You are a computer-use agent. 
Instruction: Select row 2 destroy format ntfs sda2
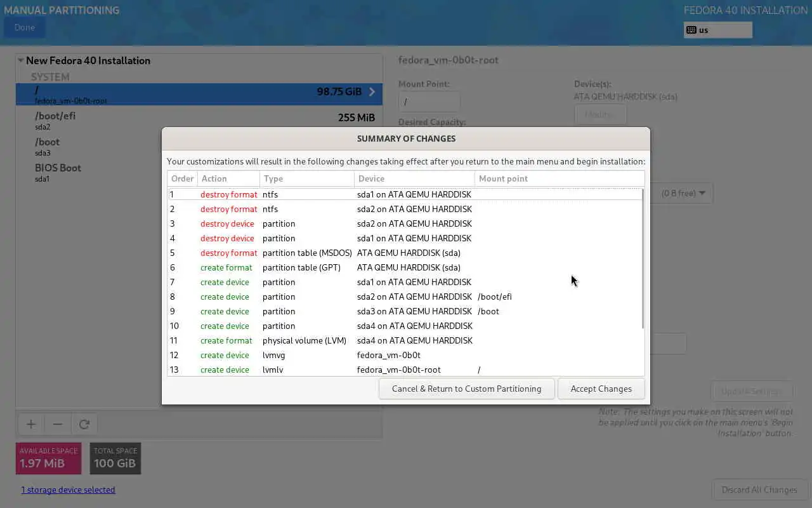(405, 209)
